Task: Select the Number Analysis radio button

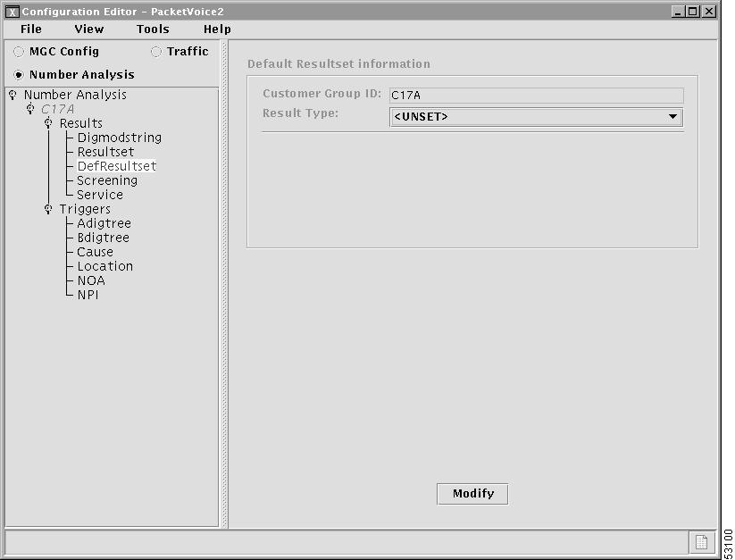Action: click(19, 75)
